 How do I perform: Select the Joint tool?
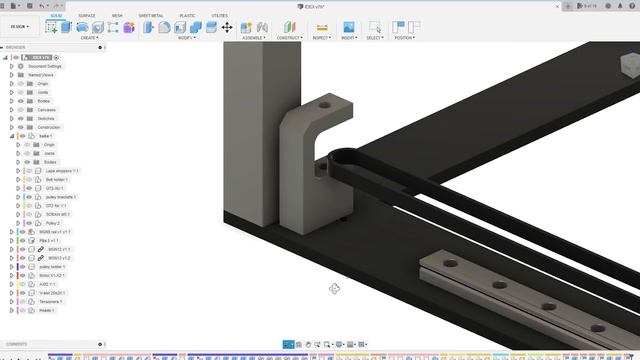[262, 27]
